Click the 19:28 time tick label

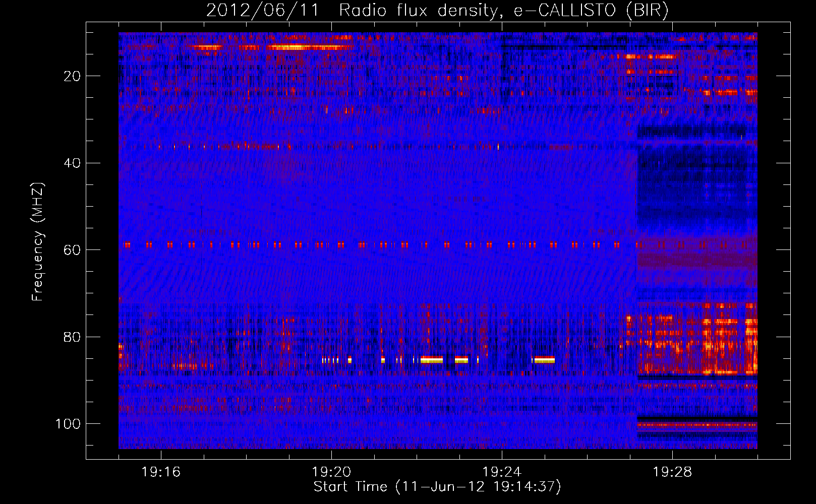click(672, 472)
